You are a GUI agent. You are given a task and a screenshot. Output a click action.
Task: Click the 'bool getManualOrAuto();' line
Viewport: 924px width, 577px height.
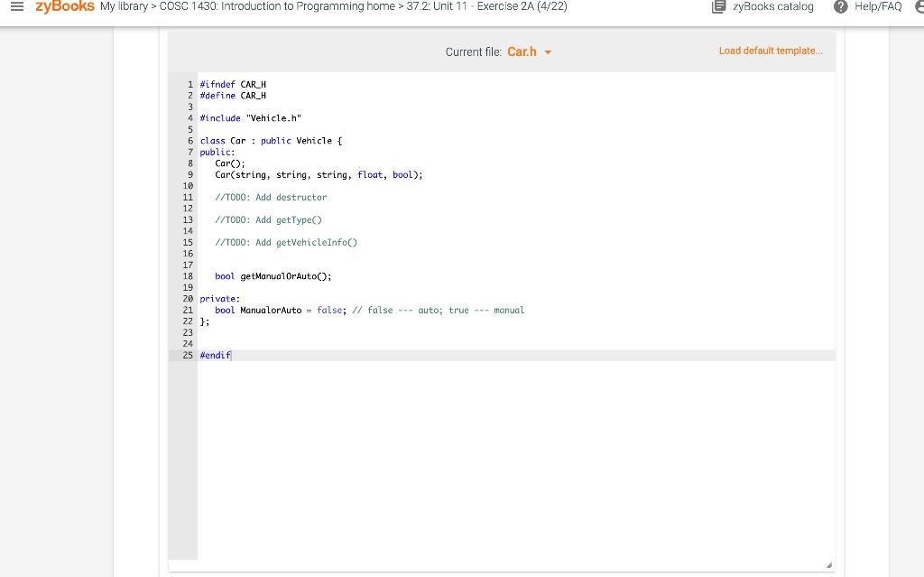(x=273, y=276)
